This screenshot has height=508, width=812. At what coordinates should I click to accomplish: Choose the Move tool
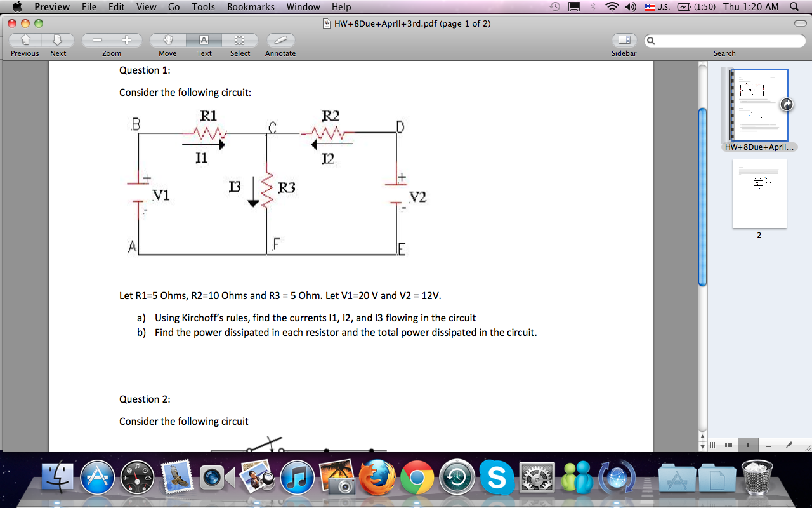167,40
